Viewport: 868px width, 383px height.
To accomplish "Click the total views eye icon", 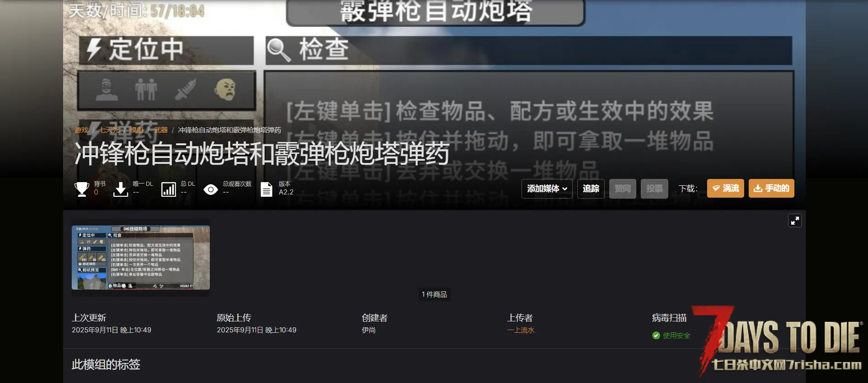I will (210, 189).
